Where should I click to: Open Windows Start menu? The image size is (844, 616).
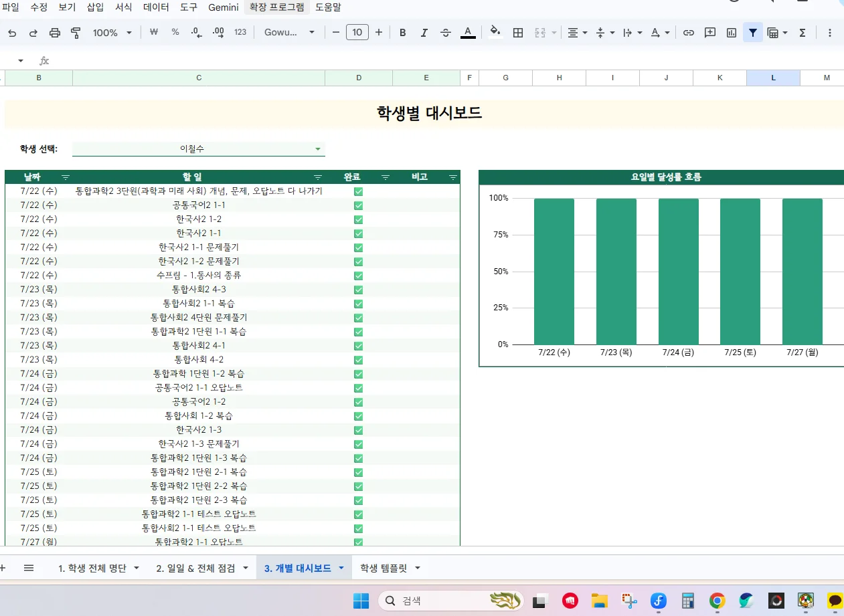pyautogui.click(x=361, y=601)
